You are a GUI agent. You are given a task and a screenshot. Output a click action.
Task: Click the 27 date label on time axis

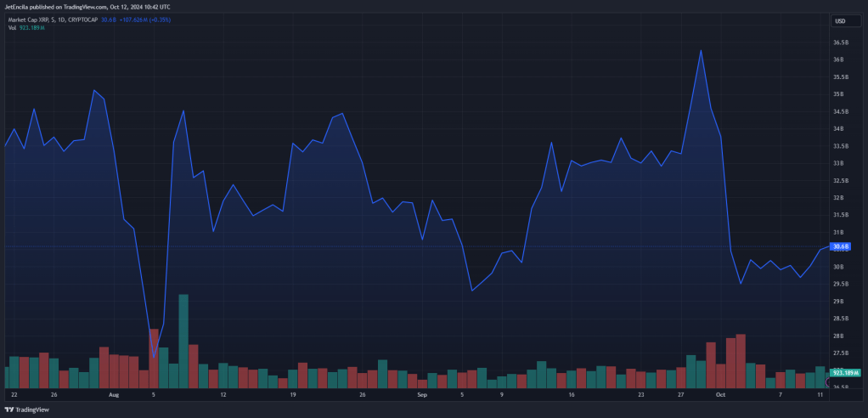point(681,395)
